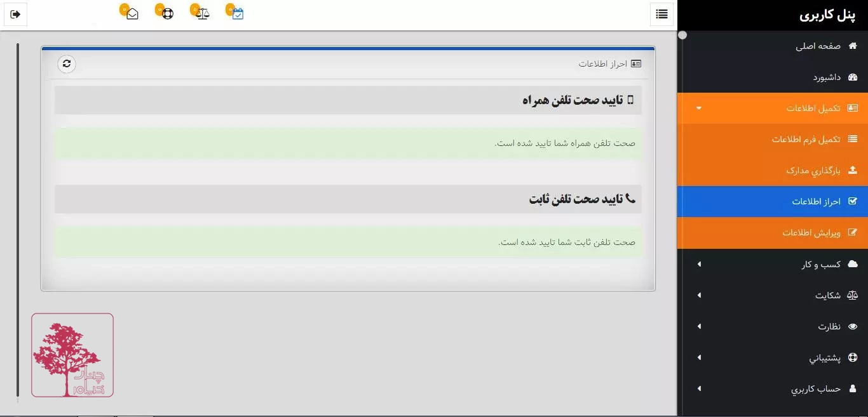Select ویرایش اطلاعات submenu item
The image size is (868, 417).
click(x=773, y=232)
